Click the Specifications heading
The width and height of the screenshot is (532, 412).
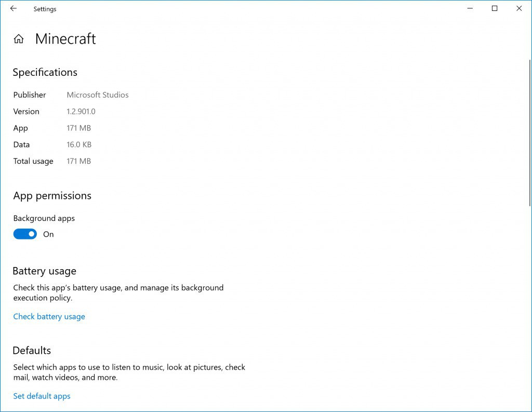[45, 72]
